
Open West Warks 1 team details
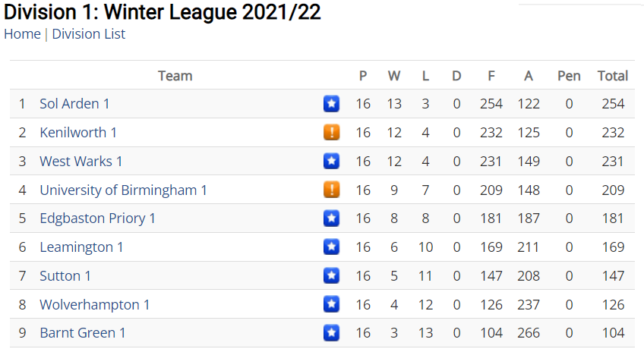click(x=81, y=162)
